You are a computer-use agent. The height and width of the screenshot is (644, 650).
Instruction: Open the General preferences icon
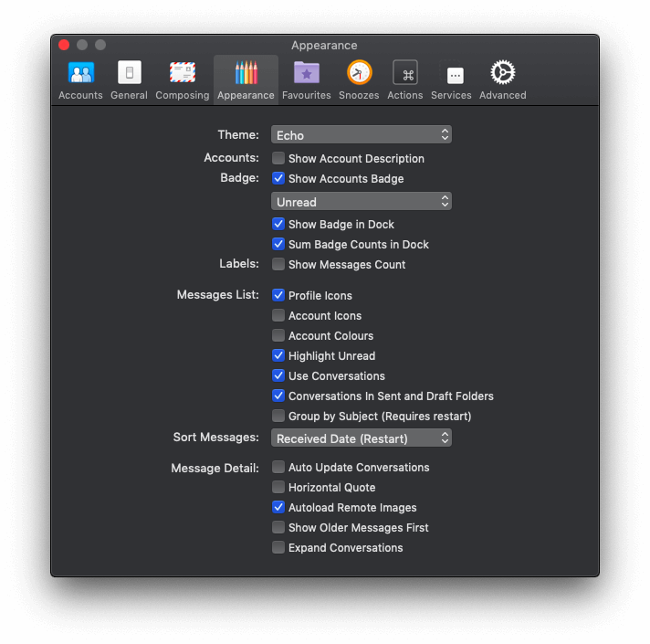[130, 73]
